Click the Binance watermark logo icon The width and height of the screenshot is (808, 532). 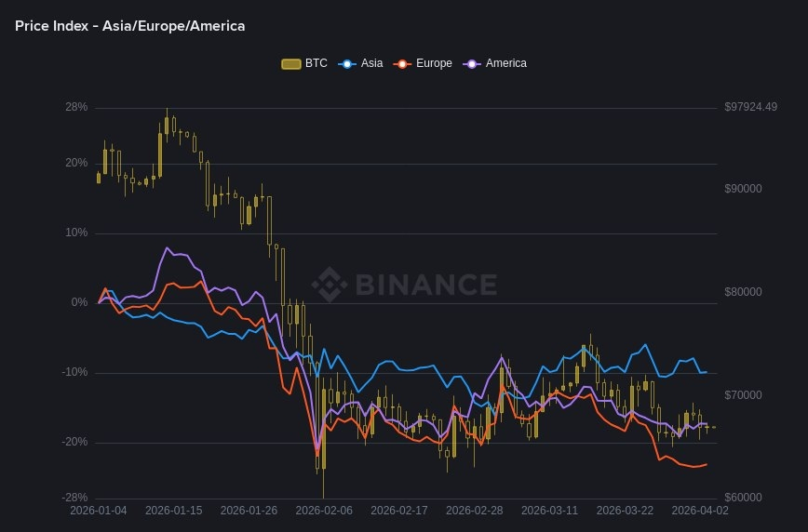coord(329,284)
